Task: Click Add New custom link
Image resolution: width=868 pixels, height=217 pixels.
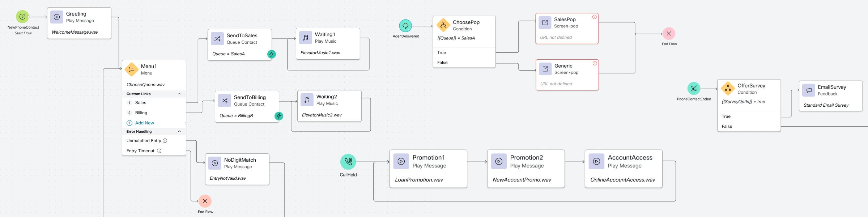Action: 140,123
